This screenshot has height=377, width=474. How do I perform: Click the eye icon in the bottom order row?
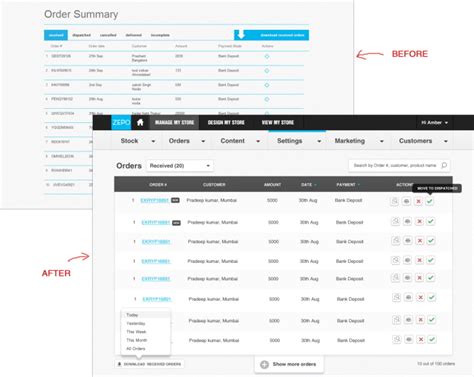409,339
